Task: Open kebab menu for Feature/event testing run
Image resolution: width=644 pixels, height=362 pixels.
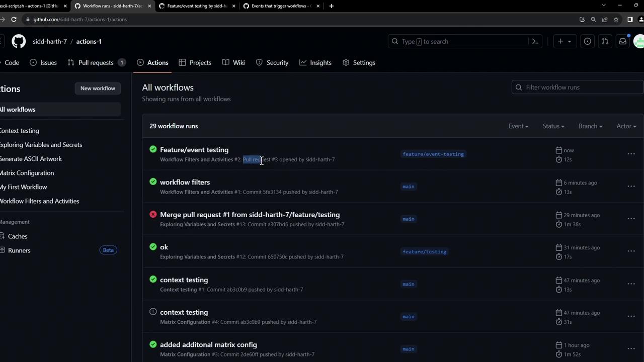Action: pos(631,154)
